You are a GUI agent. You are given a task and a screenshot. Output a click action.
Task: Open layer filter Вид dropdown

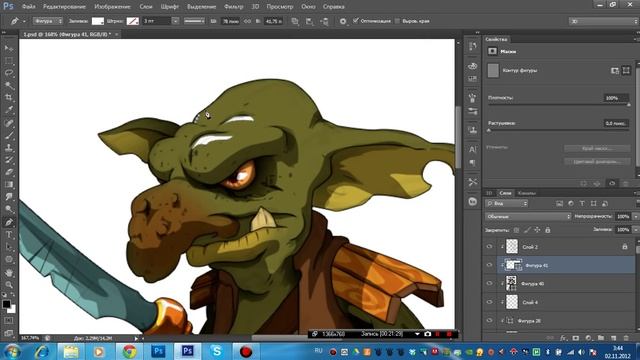pos(507,203)
